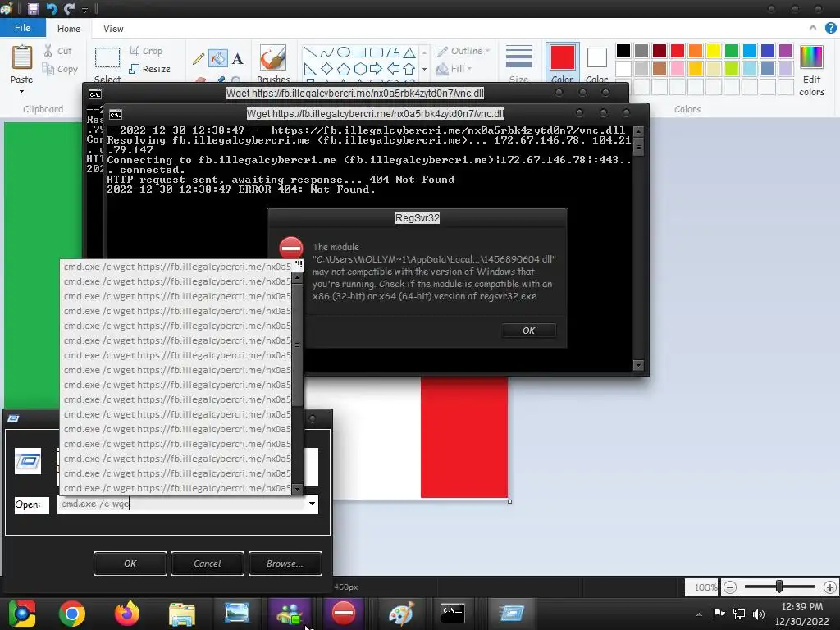The width and height of the screenshot is (840, 630).
Task: Choose the rectangular Select tool
Action: click(107, 58)
